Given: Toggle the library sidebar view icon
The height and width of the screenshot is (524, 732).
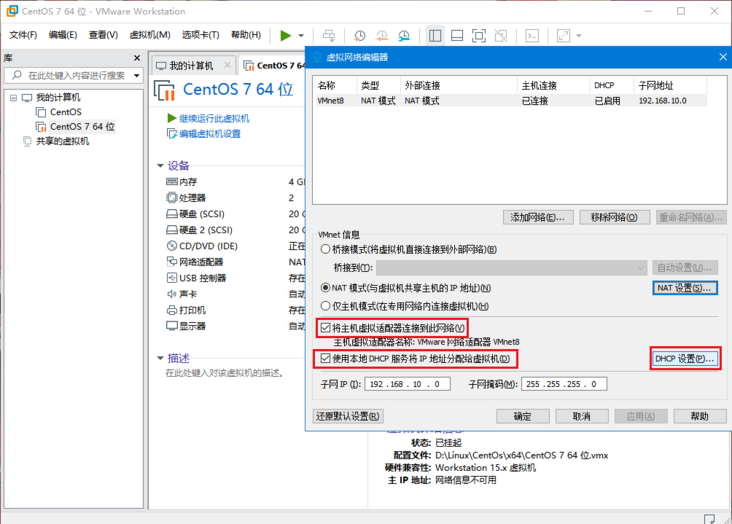Looking at the screenshot, I should click(x=435, y=35).
